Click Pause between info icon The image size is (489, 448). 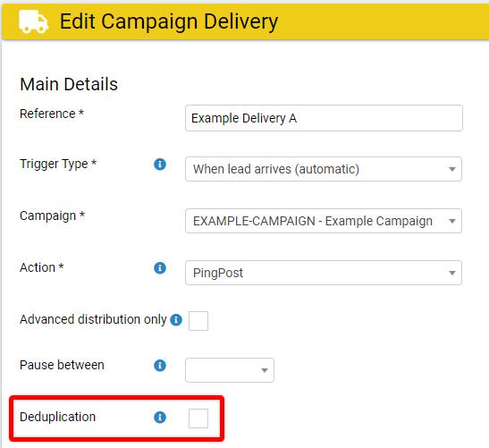tap(160, 366)
